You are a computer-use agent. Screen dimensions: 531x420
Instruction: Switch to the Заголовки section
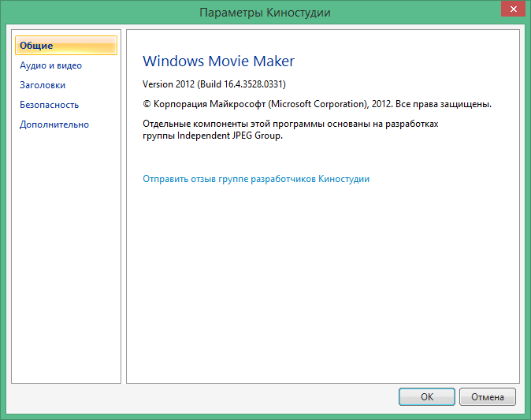tap(43, 85)
